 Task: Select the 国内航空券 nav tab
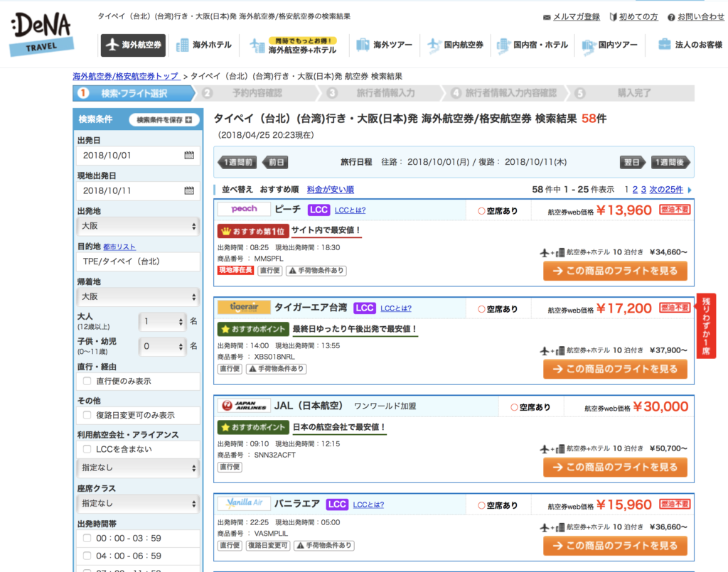pos(456,45)
